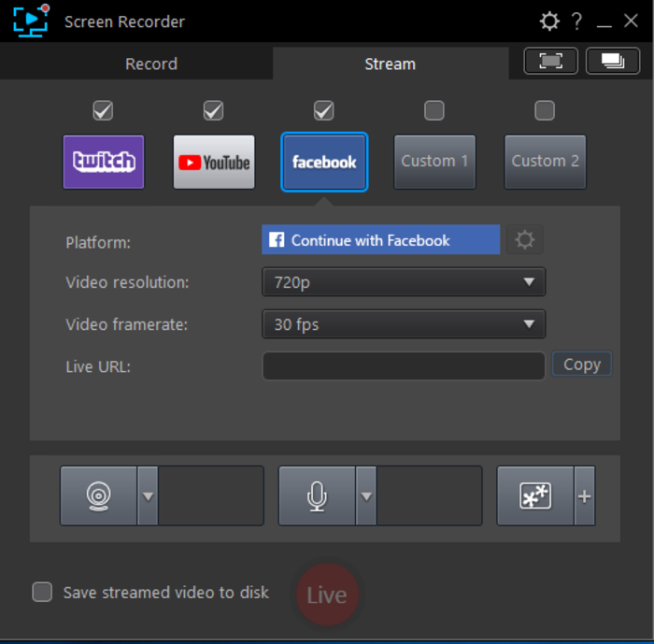Viewport: 654px width, 644px height.
Task: Select the Twitch streaming platform icon
Action: [104, 162]
